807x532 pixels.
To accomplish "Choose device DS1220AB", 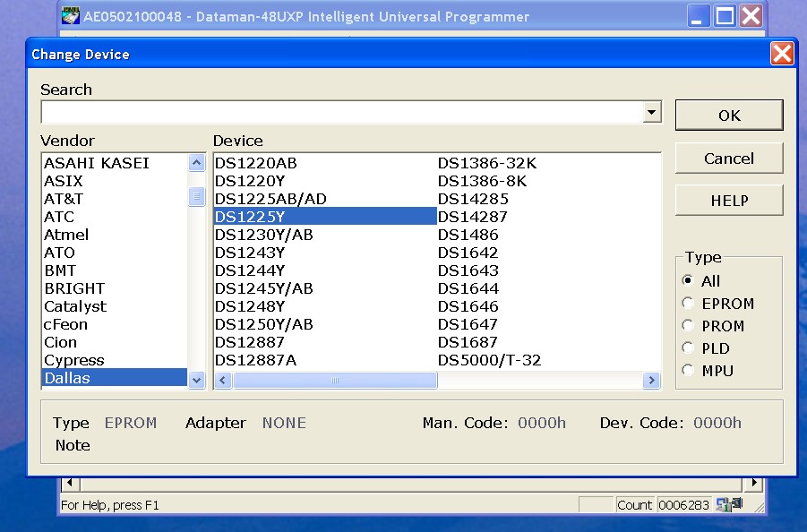I will (325, 163).
